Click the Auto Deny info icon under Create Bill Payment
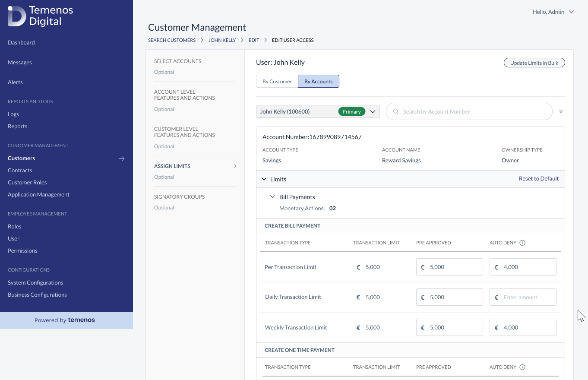 pyautogui.click(x=522, y=243)
